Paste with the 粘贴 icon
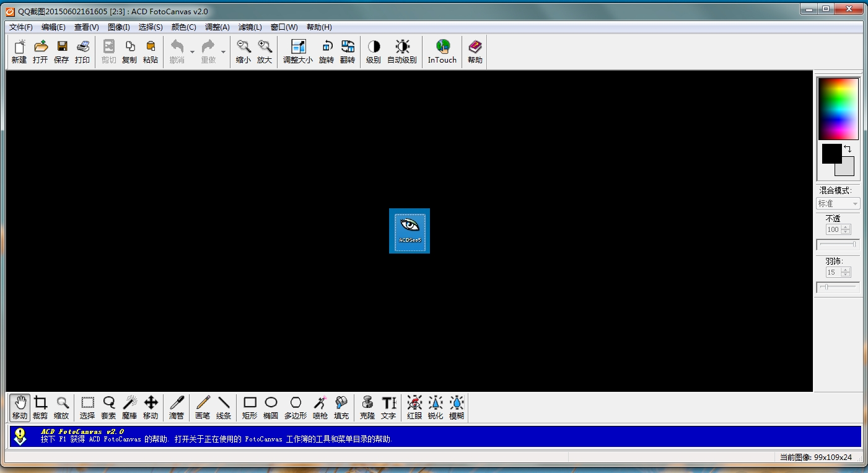 click(151, 51)
